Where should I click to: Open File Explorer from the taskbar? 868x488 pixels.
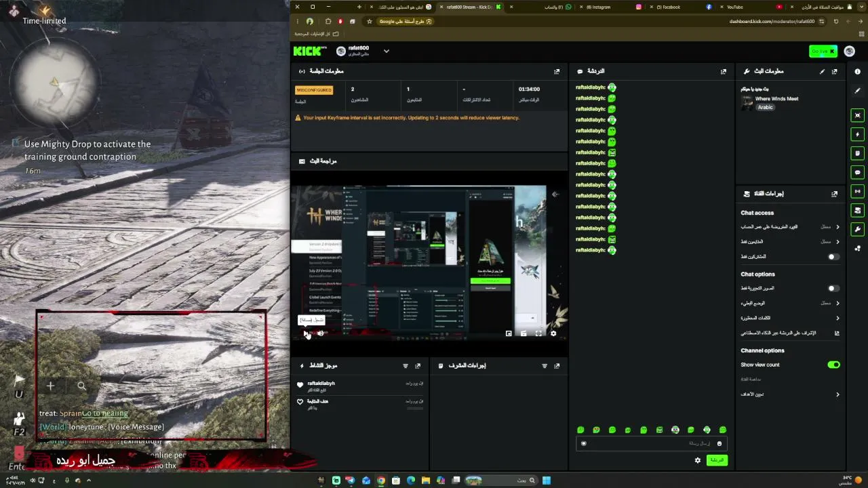426,481
